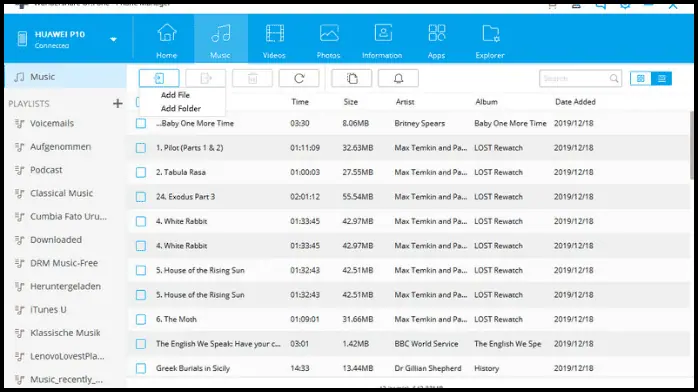698x392 pixels.
Task: Open the Classical Music playlist
Action: (62, 193)
